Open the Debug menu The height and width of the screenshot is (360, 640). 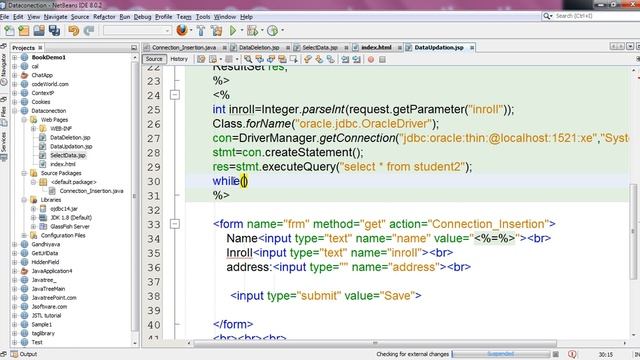142,17
